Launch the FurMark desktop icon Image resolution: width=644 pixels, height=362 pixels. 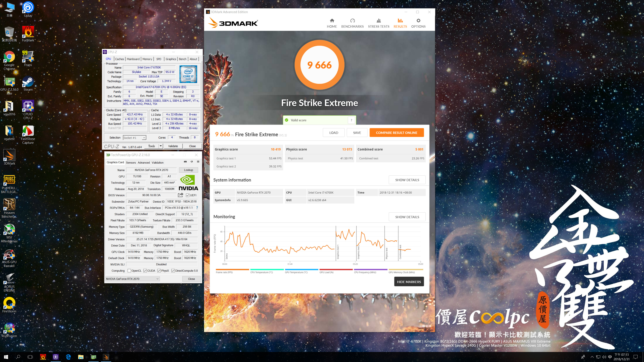coord(28,34)
